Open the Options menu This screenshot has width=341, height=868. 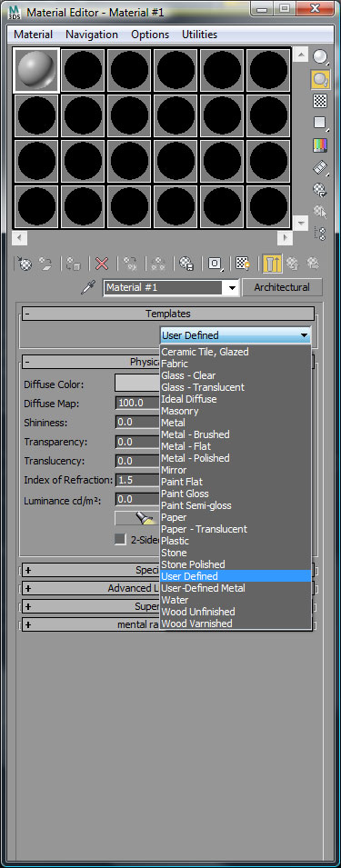point(150,35)
